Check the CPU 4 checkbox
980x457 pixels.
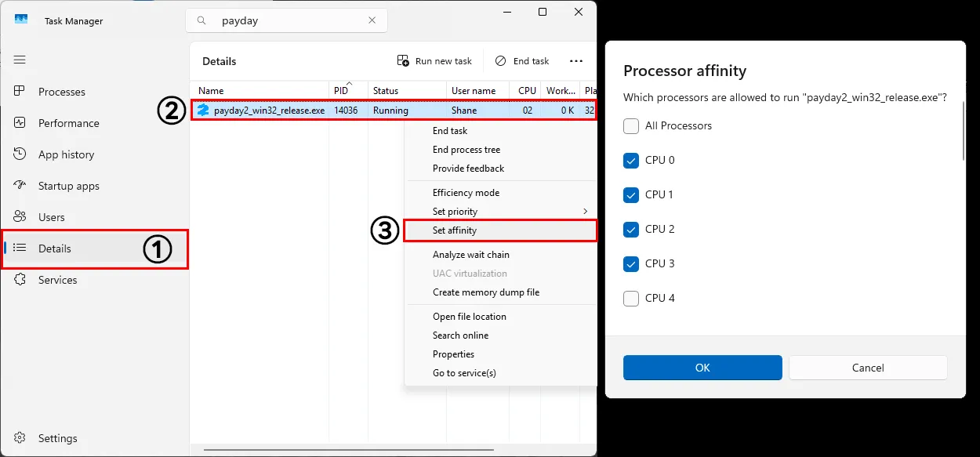[631, 299]
